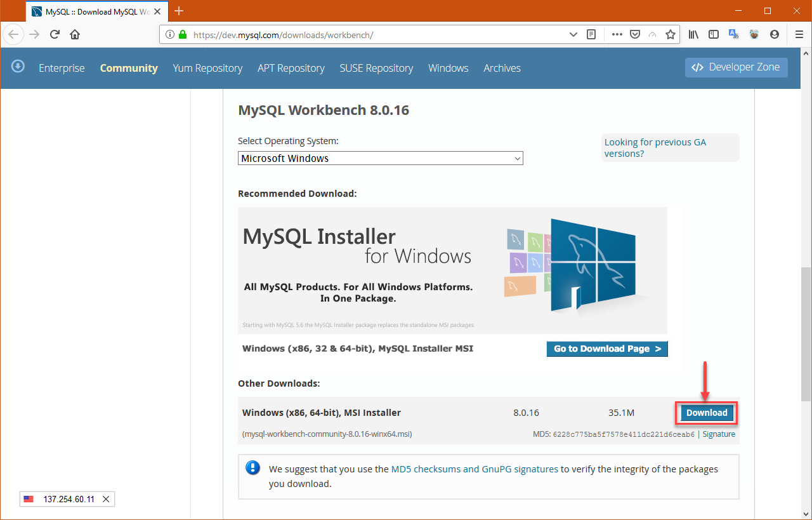Download the Windows 64-bit MSI Installer
This screenshot has height=520, width=812.
pyautogui.click(x=707, y=413)
